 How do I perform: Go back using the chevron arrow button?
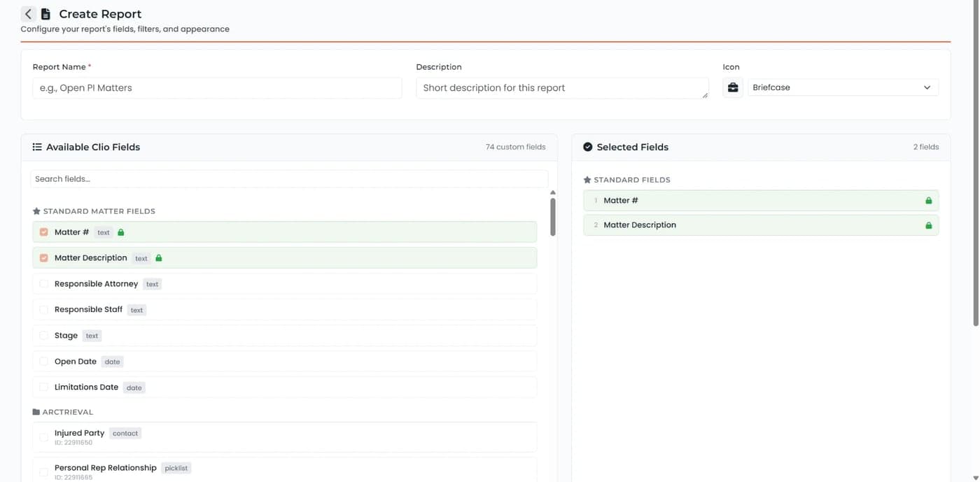(x=28, y=14)
